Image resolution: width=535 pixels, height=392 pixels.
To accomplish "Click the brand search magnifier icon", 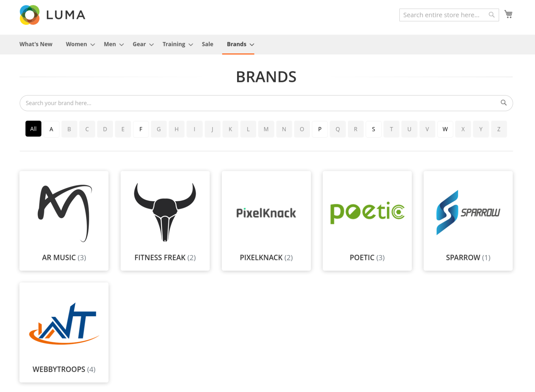I will click(504, 103).
